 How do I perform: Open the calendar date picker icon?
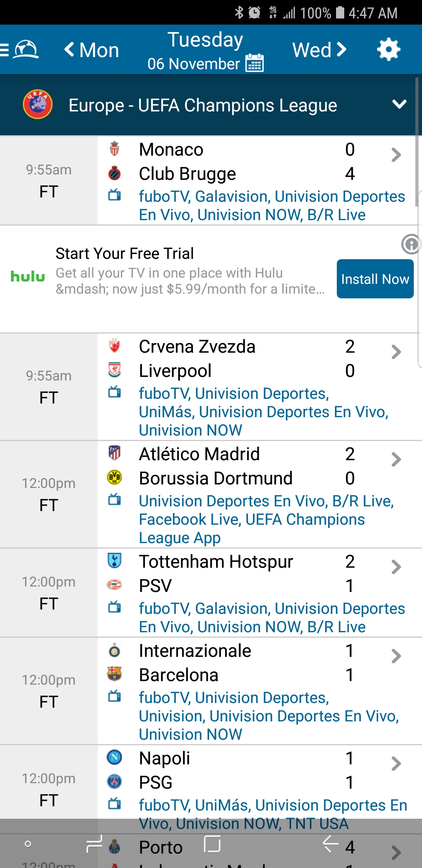pos(254,63)
